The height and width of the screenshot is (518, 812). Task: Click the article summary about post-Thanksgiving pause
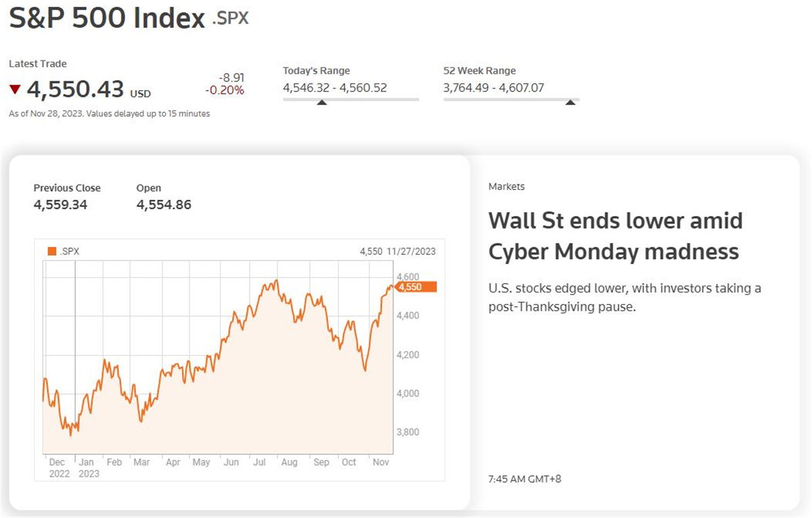(x=625, y=297)
